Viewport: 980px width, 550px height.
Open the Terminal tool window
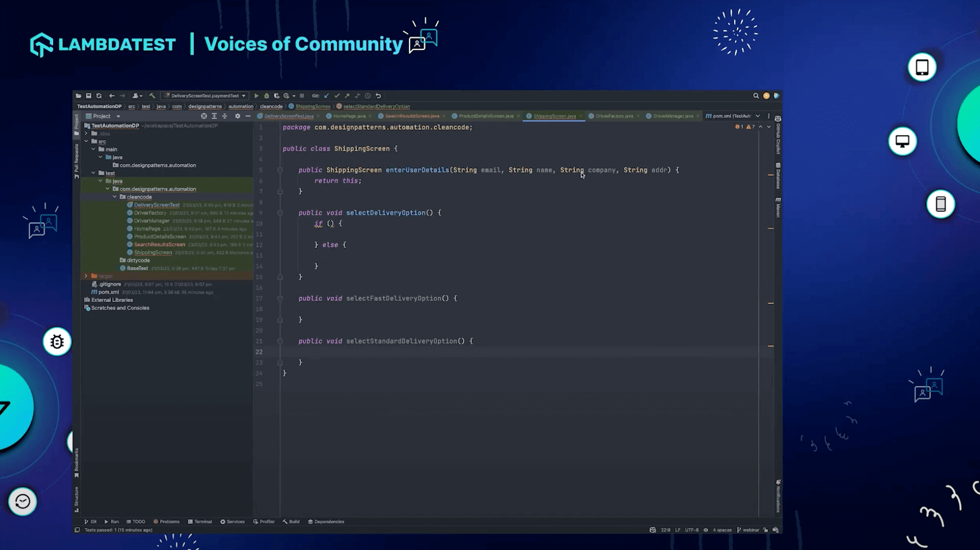[x=200, y=521]
